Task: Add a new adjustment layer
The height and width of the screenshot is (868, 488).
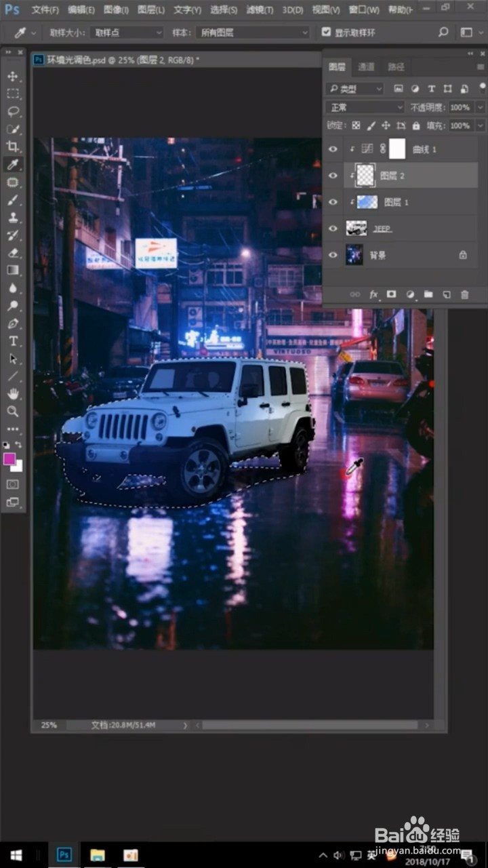Action: point(410,294)
